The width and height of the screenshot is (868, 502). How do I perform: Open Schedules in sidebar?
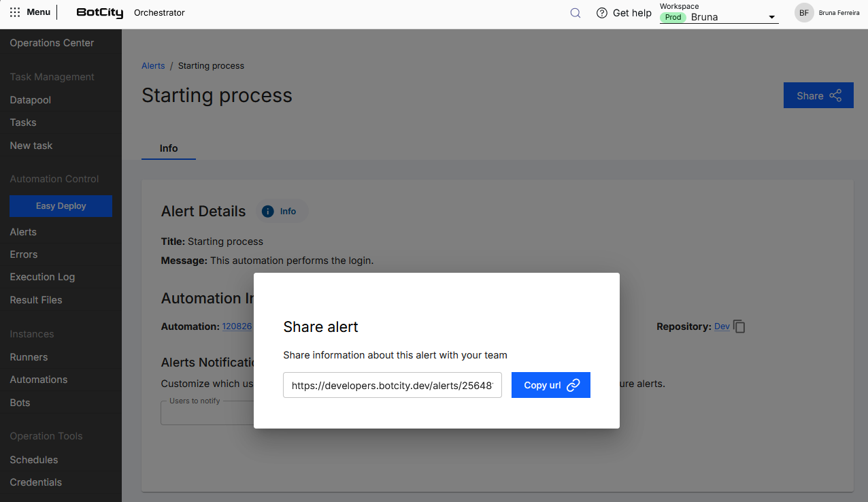coord(34,460)
